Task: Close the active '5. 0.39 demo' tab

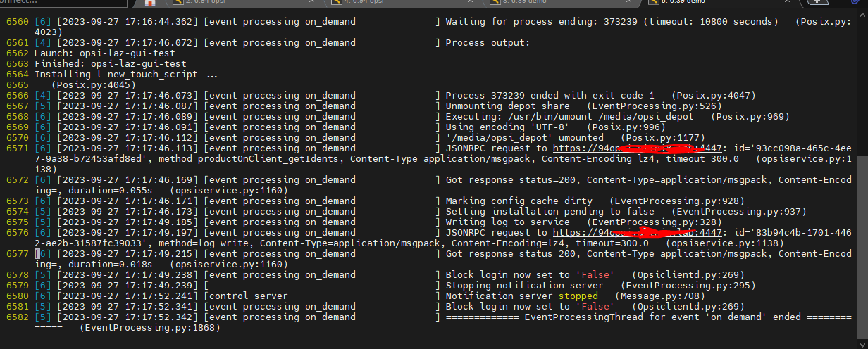Action: pyautogui.click(x=788, y=2)
